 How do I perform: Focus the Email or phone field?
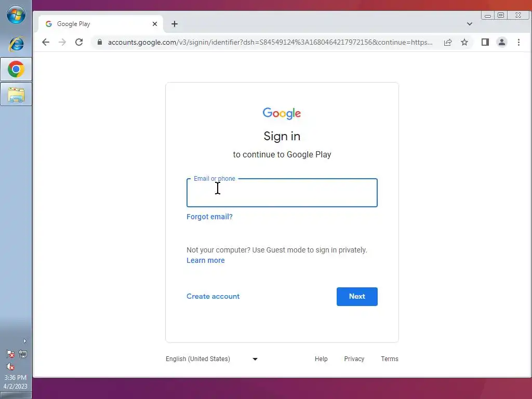click(282, 193)
